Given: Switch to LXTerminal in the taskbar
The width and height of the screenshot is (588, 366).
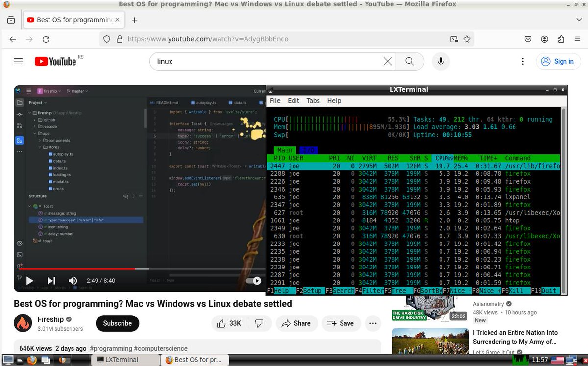Looking at the screenshot, I should pos(125,360).
